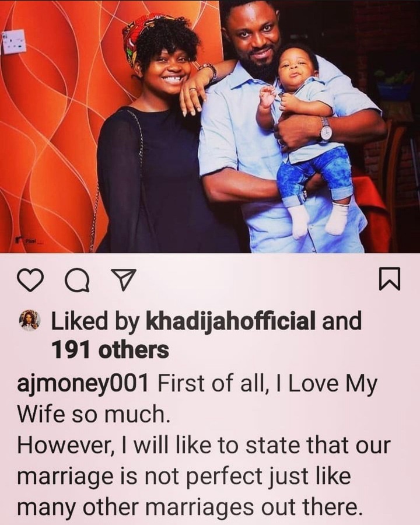Screen dimensions: 420x525
Task: Tap the family photo of the post
Action: coord(210,126)
